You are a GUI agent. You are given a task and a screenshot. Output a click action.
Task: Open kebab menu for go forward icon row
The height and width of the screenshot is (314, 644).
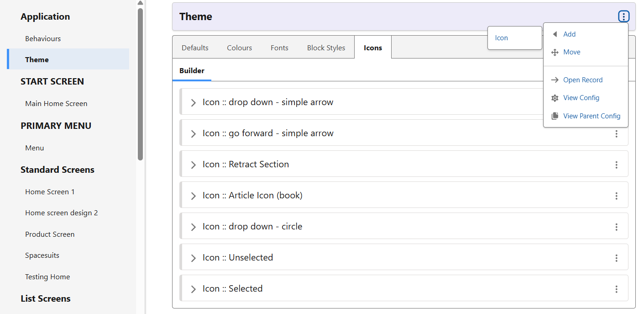616,134
